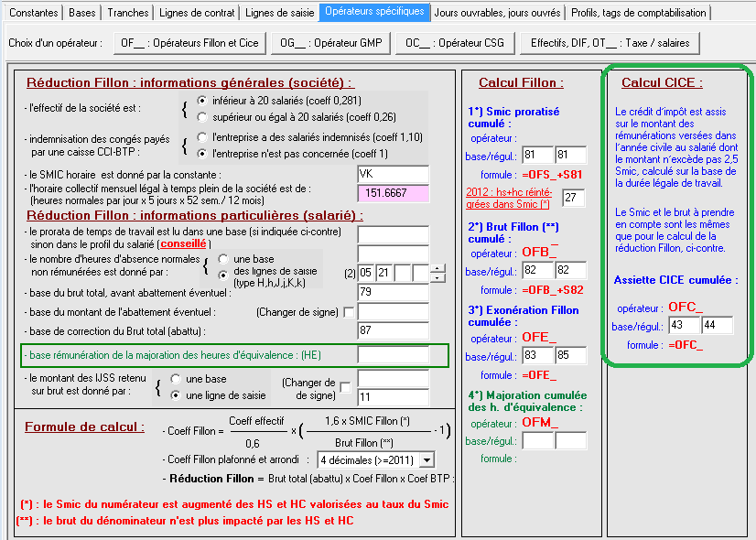The image size is (756, 540).
Task: Focus the Majoration h. d'équivalence base field
Action: coord(537,441)
